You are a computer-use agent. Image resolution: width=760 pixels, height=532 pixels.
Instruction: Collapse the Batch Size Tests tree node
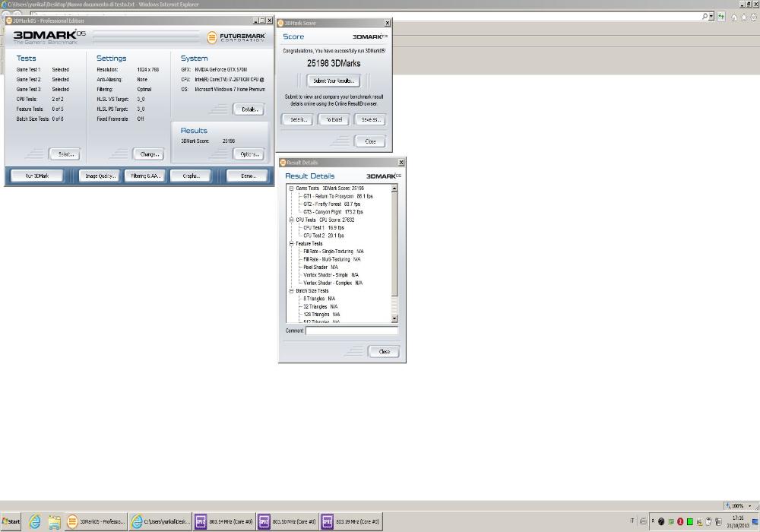click(291, 291)
